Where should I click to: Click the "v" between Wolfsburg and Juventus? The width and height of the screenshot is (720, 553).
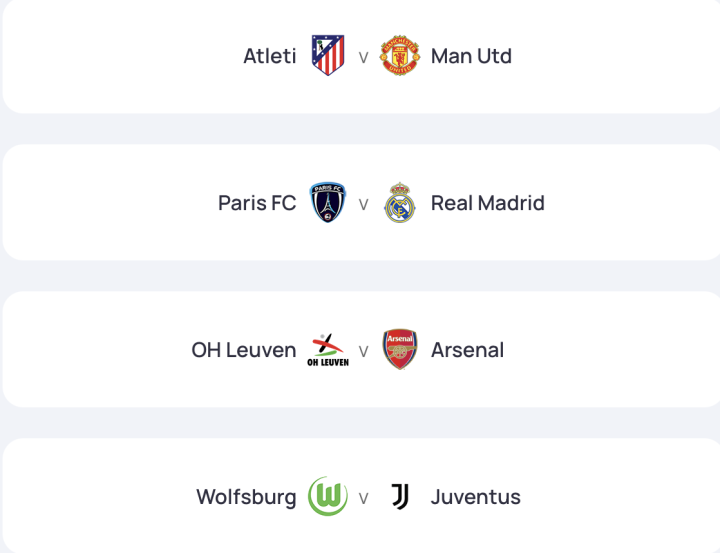363,498
